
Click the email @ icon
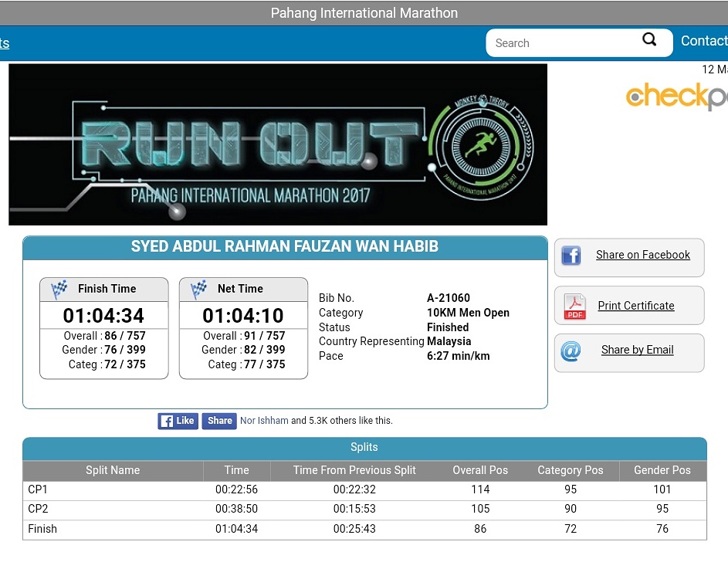[571, 351]
